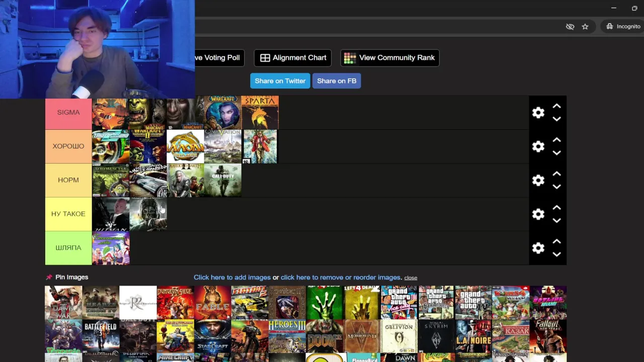The height and width of the screenshot is (362, 644).
Task: Select the Civilization V cover
Action: (x=222, y=146)
